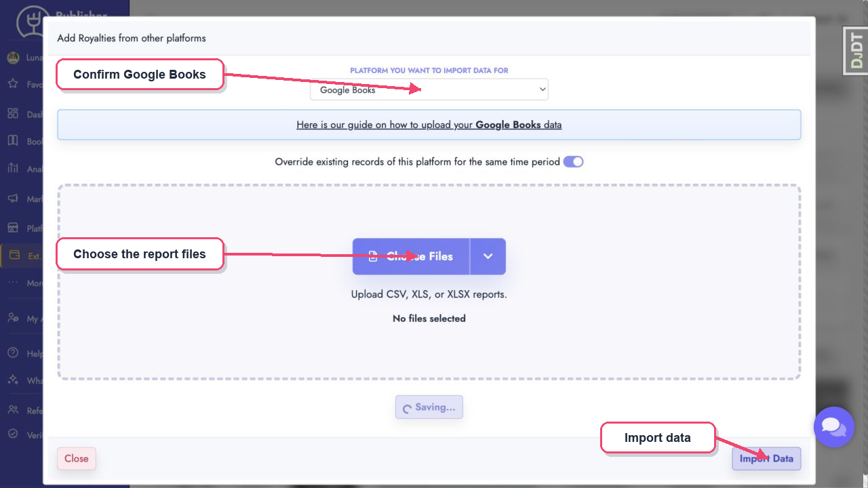
Task: Expand the chevron beside Choose Files
Action: click(x=488, y=256)
